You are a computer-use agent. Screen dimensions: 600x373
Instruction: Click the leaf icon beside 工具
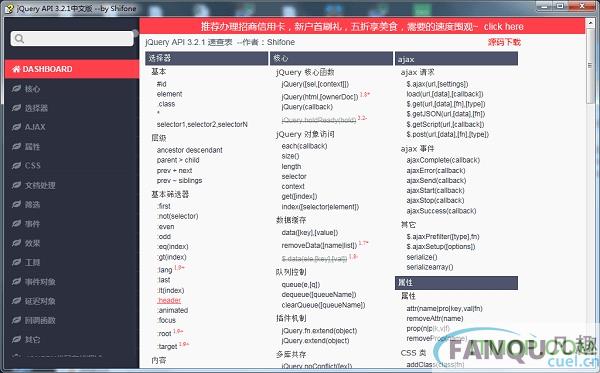(16, 262)
